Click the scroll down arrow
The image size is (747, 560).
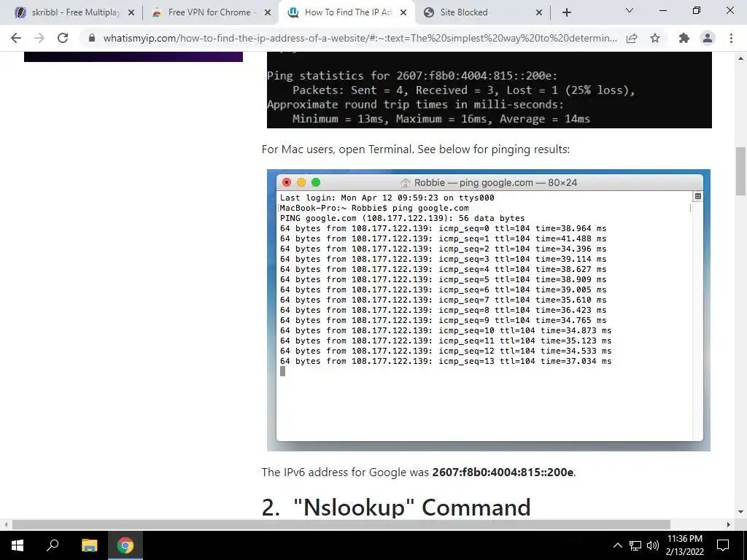point(740,513)
